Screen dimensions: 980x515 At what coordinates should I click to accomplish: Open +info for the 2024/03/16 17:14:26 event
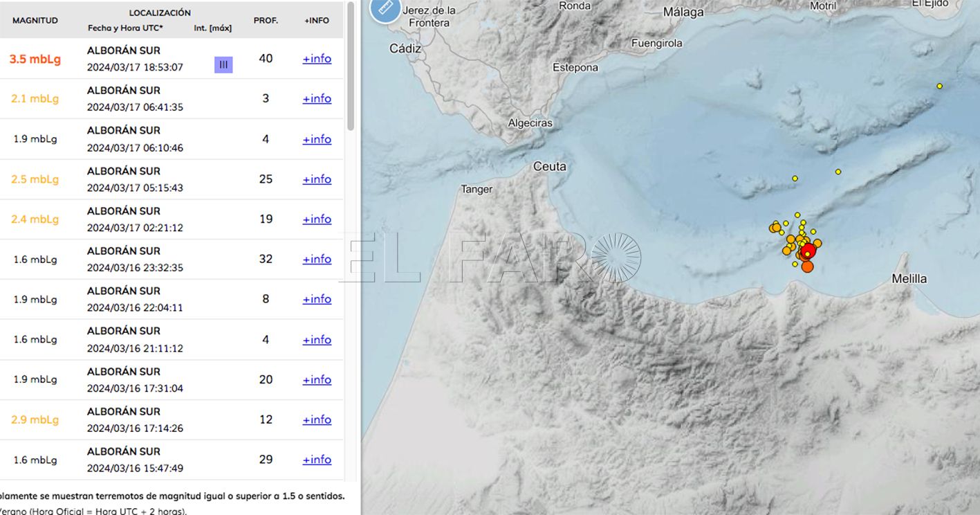(317, 419)
